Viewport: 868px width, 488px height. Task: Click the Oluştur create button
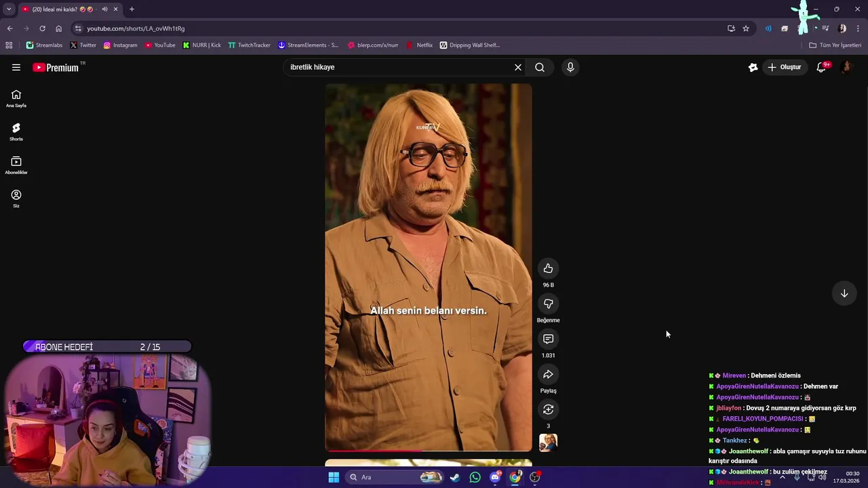(x=784, y=67)
